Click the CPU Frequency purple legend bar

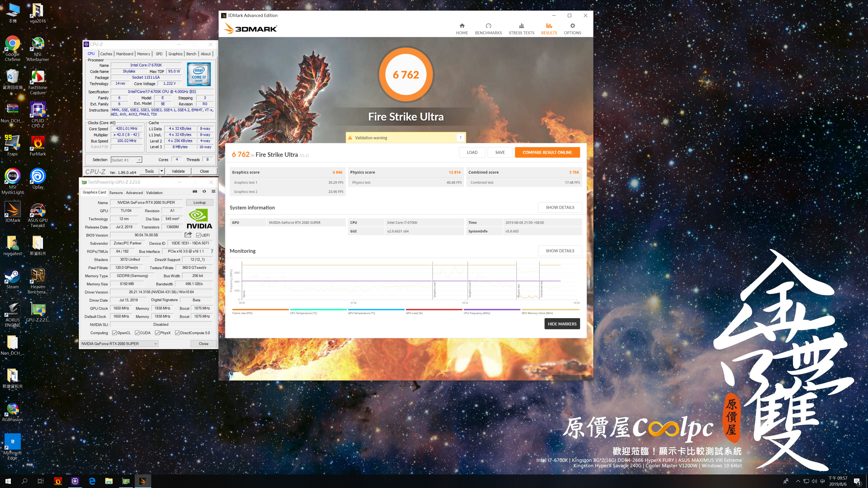[x=492, y=310]
